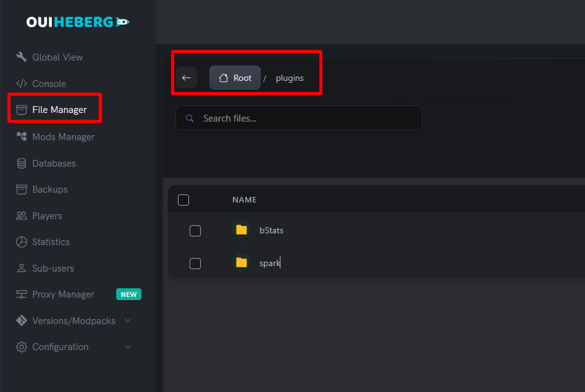Open Proxy Manager in the sidebar
The width and height of the screenshot is (585, 392).
tap(63, 294)
